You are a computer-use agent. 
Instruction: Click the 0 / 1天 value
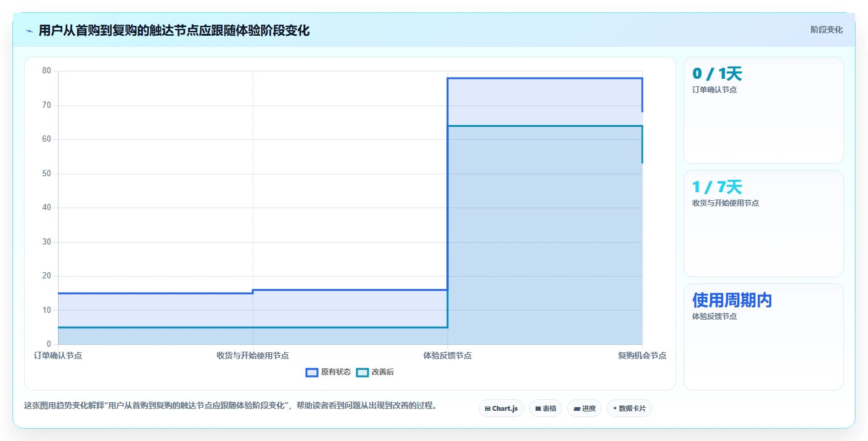[717, 74]
